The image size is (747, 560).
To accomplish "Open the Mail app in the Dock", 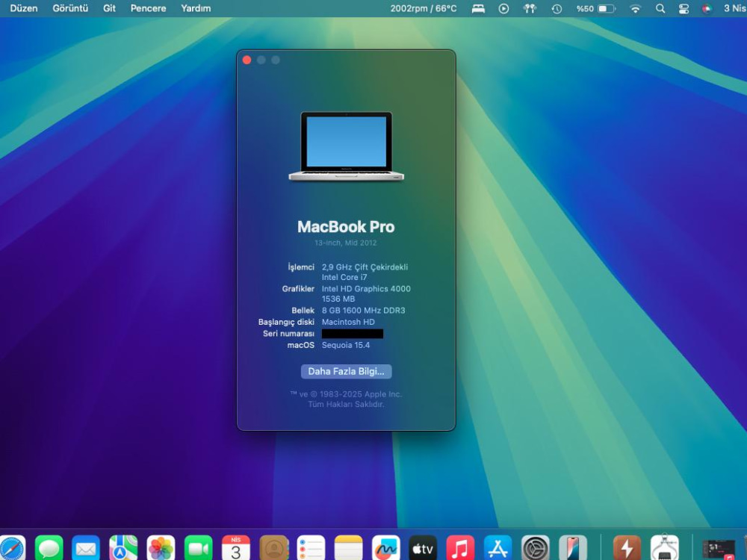I will (86, 548).
